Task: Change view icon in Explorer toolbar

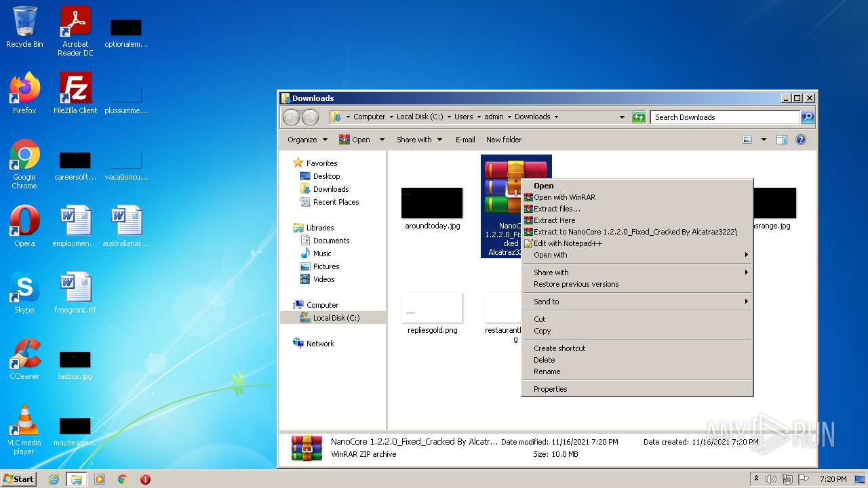Action: (x=747, y=140)
